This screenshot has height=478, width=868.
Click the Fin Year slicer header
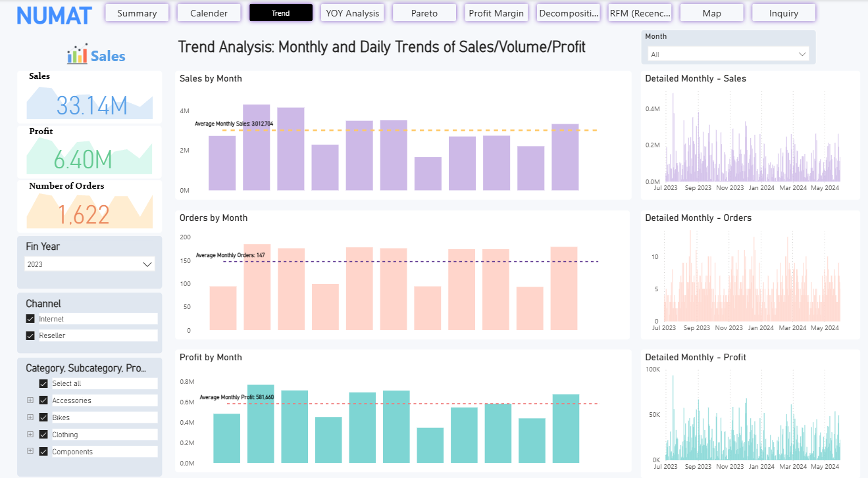tap(43, 247)
